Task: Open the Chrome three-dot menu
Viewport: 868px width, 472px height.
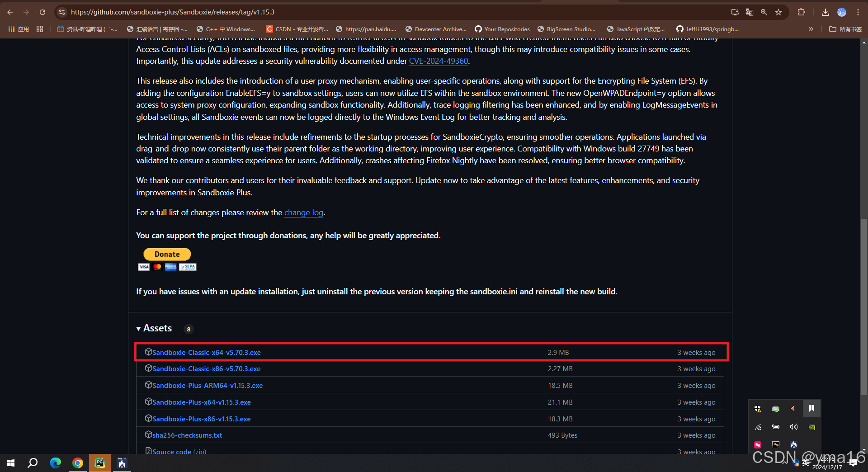Action: (858, 12)
